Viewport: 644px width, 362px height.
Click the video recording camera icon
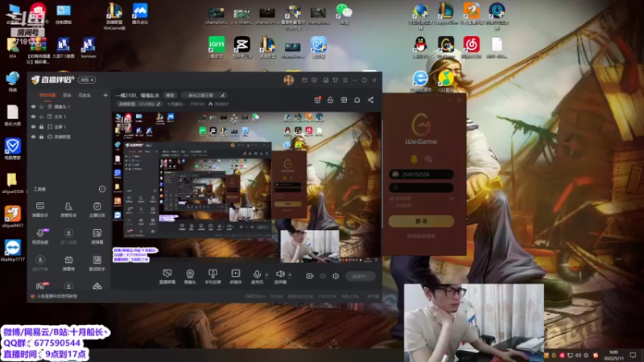point(310,276)
